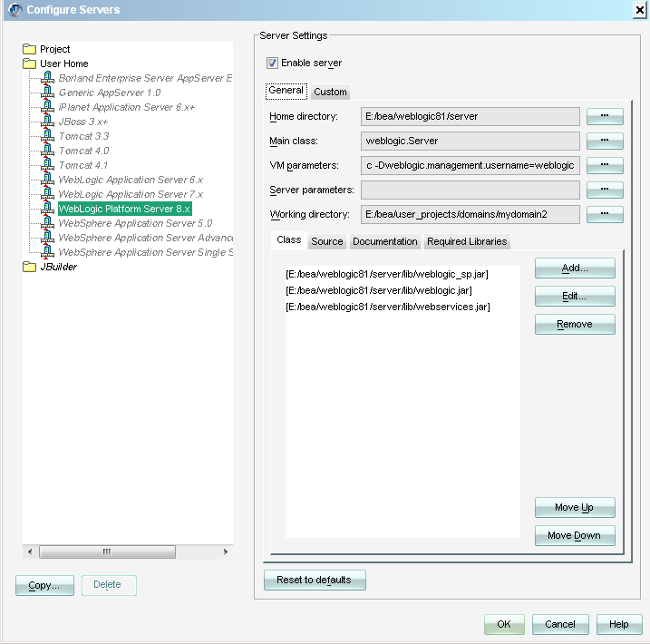
Task: Close the Configure Servers dialog
Action: pyautogui.click(x=640, y=10)
